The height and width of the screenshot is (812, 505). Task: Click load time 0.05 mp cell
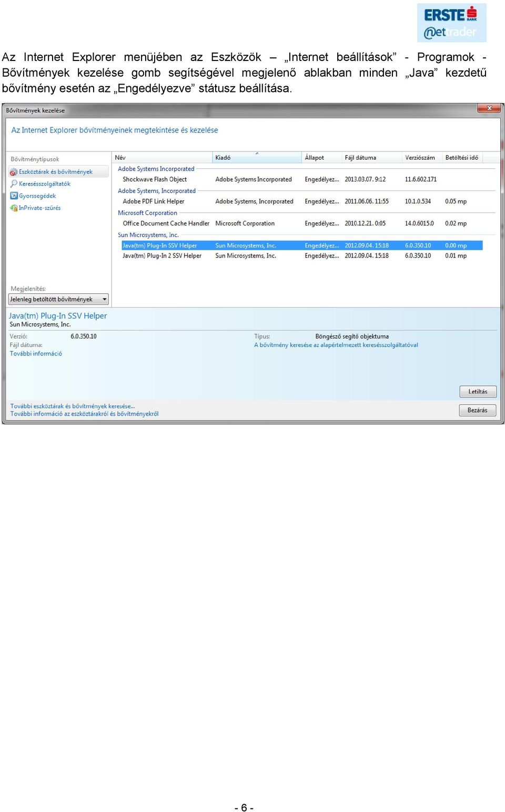click(x=456, y=201)
